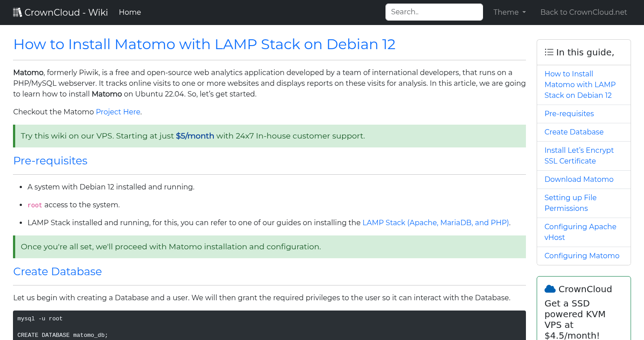644x340 pixels.
Task: Open the LAMP Stack installation guide link
Action: tap(436, 222)
